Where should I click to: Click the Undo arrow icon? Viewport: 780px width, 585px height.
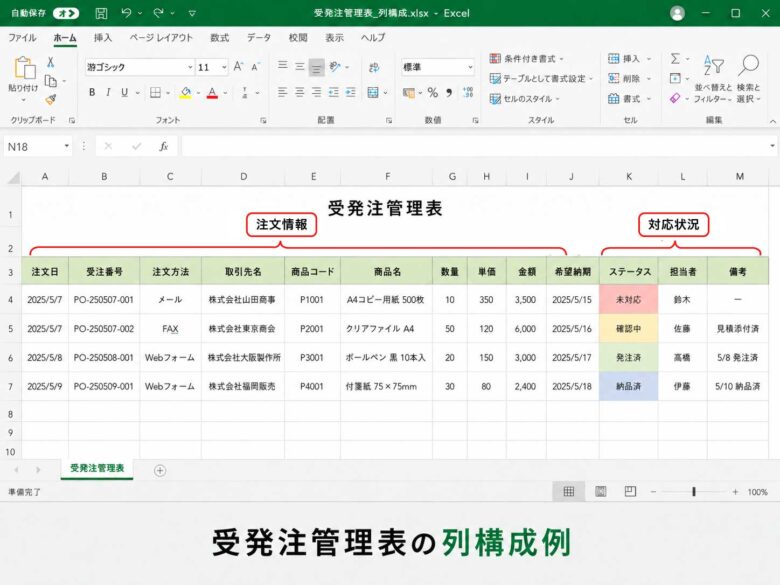click(126, 13)
